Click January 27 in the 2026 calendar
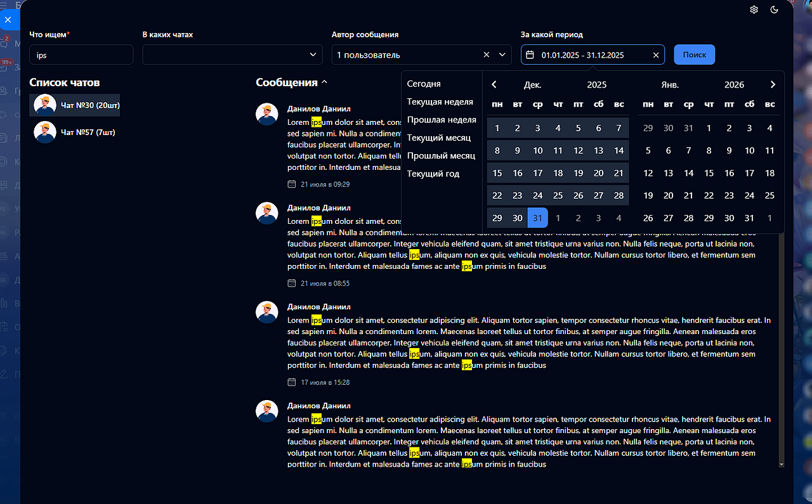This screenshot has width=812, height=504. [669, 218]
